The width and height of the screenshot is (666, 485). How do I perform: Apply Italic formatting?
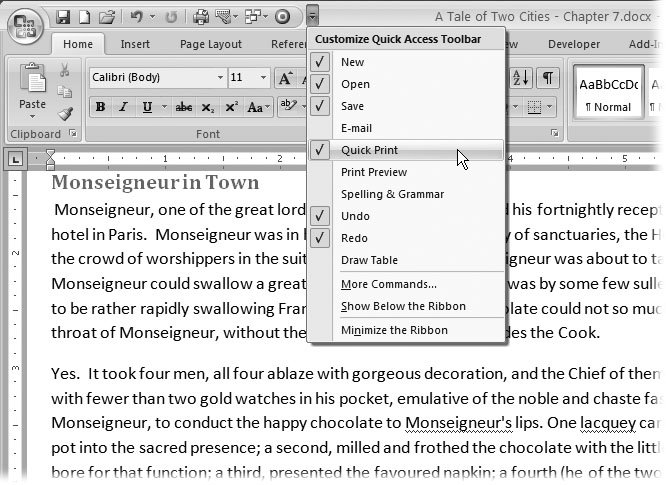click(x=124, y=107)
